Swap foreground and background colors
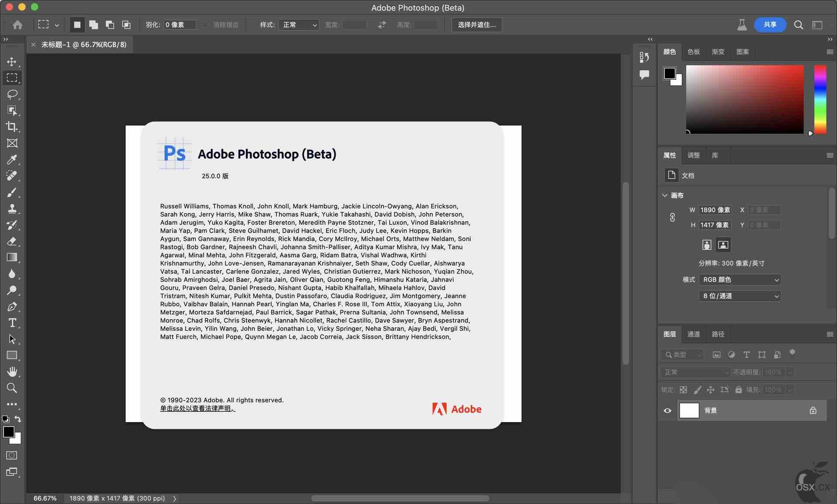The image size is (837, 504). tap(18, 419)
